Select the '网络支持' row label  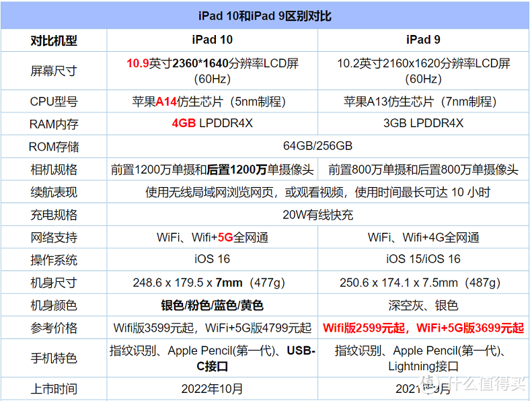[x=54, y=238]
